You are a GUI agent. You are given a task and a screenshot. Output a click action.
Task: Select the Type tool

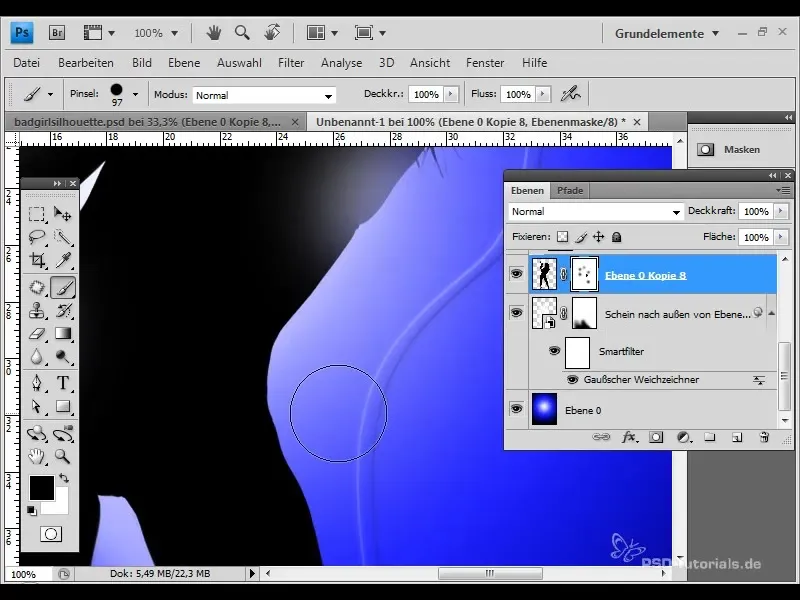coord(63,383)
